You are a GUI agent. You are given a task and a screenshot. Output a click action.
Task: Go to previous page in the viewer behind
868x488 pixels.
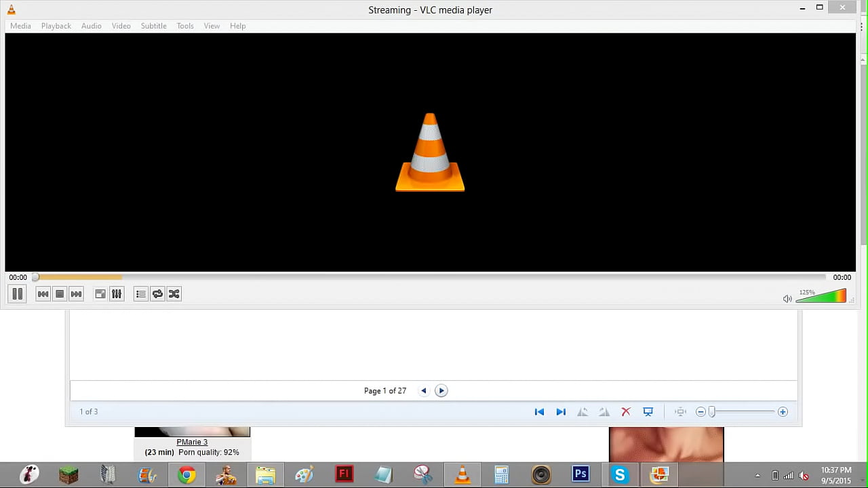click(424, 390)
